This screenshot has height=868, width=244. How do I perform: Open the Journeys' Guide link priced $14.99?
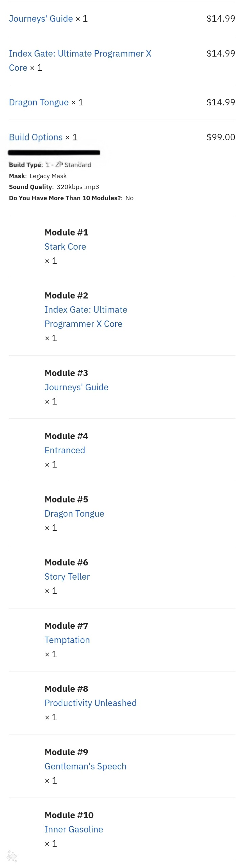41,19
